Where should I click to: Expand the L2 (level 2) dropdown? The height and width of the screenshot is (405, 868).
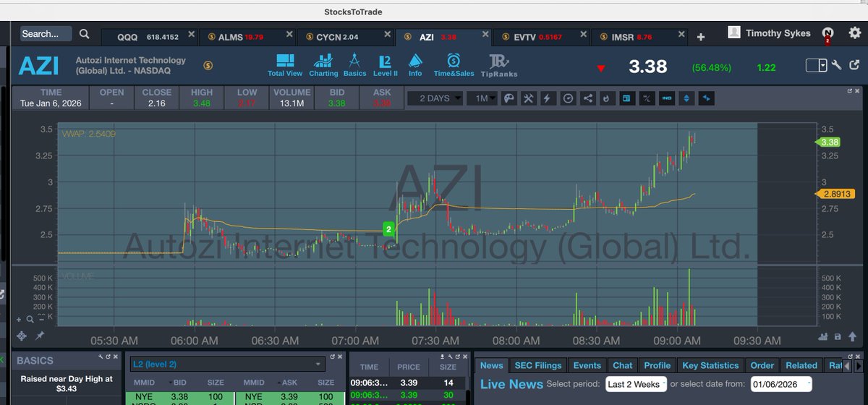coord(226,364)
